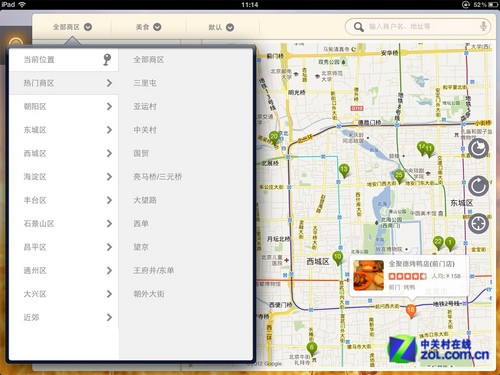This screenshot has width=500, height=375.
Task: Expand chevron next to 近郊
Action: [x=109, y=317]
